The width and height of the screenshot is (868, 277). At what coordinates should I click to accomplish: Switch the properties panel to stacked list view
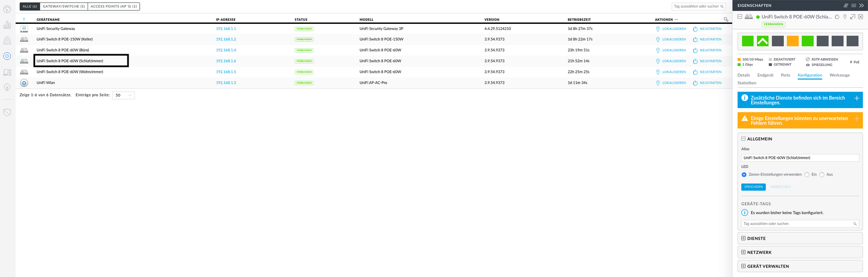point(846,6)
